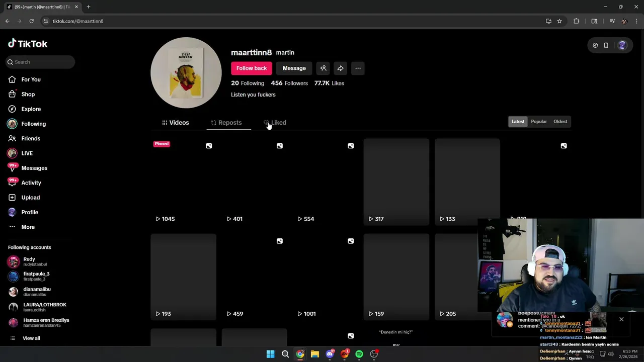Click the coins icon at top right

click(x=595, y=45)
